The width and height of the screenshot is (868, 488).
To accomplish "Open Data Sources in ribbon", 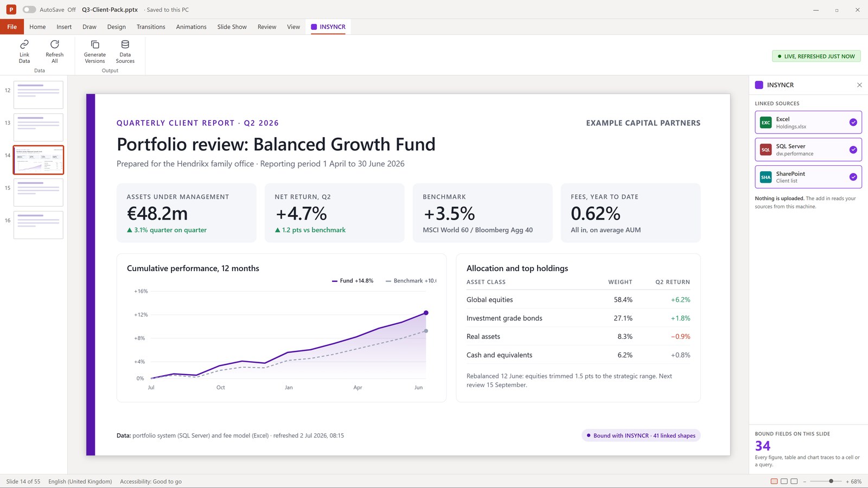I will 125,52.
